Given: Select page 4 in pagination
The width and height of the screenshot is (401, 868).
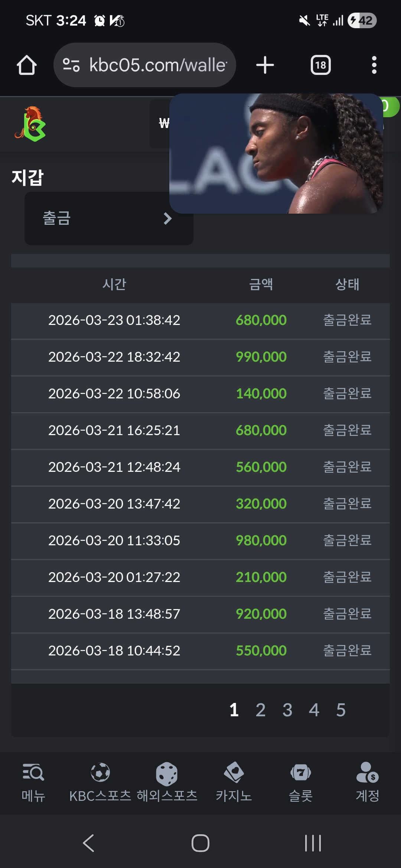Looking at the screenshot, I should 314,710.
